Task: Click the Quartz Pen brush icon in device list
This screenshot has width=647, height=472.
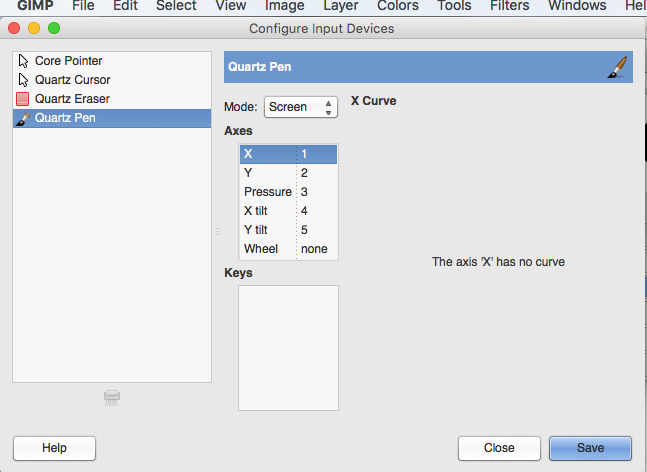Action: pyautogui.click(x=23, y=118)
